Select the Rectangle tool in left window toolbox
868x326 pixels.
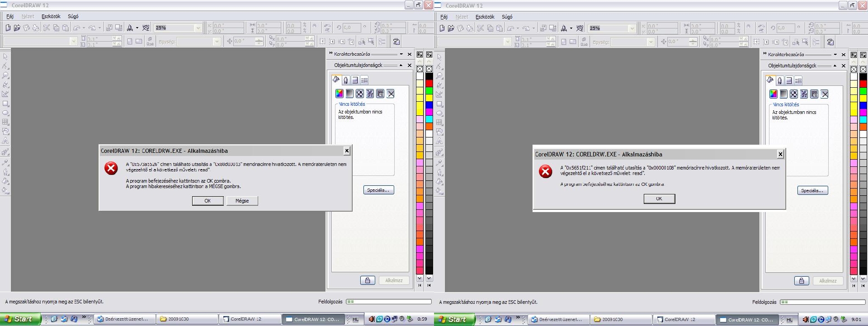click(5, 104)
